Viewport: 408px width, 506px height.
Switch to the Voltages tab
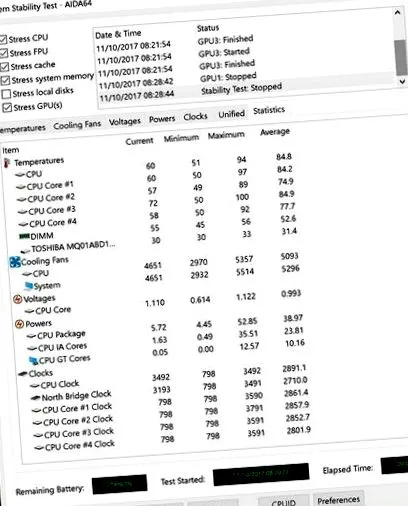click(125, 122)
